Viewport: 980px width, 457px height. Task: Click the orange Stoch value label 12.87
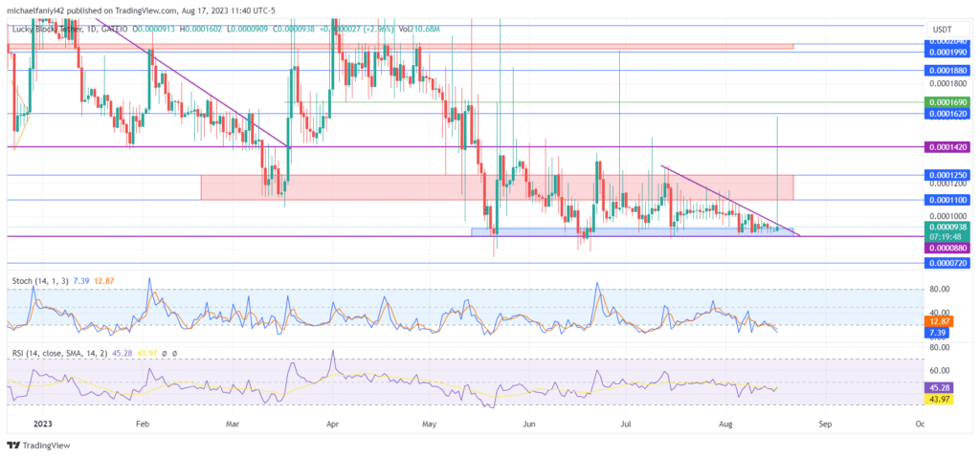click(939, 321)
